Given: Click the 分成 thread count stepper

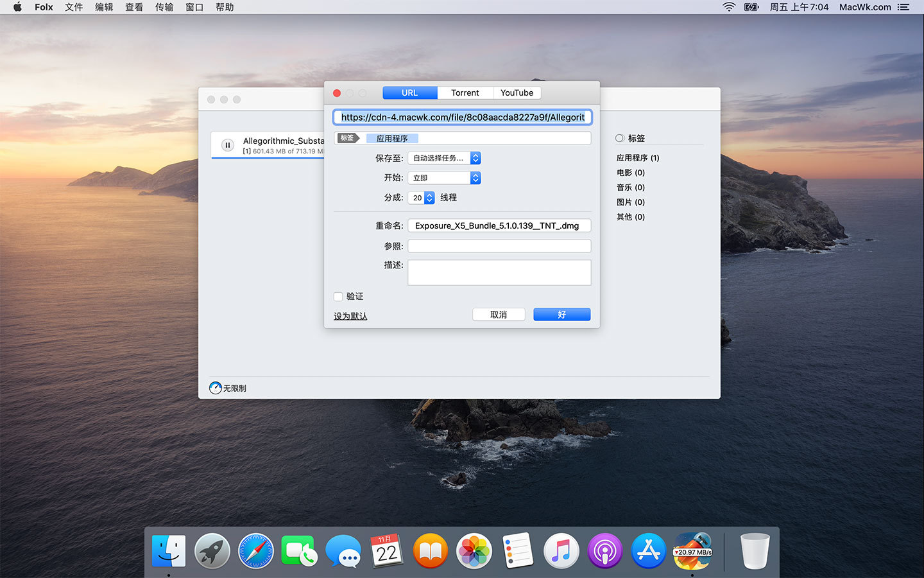Looking at the screenshot, I should coord(429,198).
